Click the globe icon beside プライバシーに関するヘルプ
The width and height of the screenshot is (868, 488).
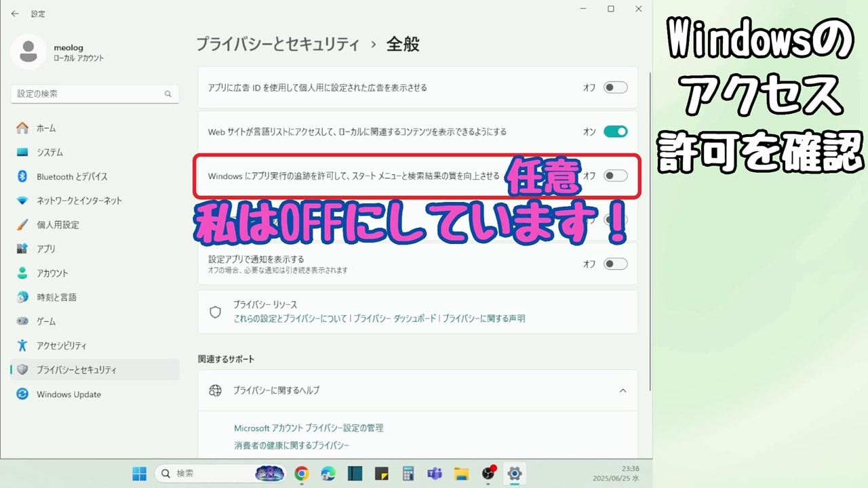point(216,390)
